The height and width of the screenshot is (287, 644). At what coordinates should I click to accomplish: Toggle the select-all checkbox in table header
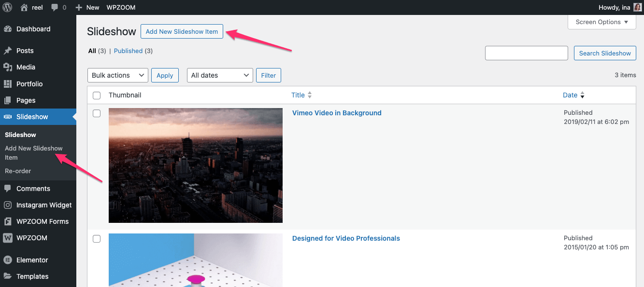(97, 96)
